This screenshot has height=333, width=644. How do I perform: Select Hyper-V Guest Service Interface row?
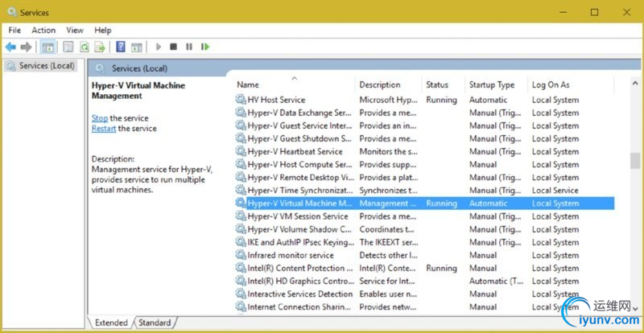[x=425, y=125]
